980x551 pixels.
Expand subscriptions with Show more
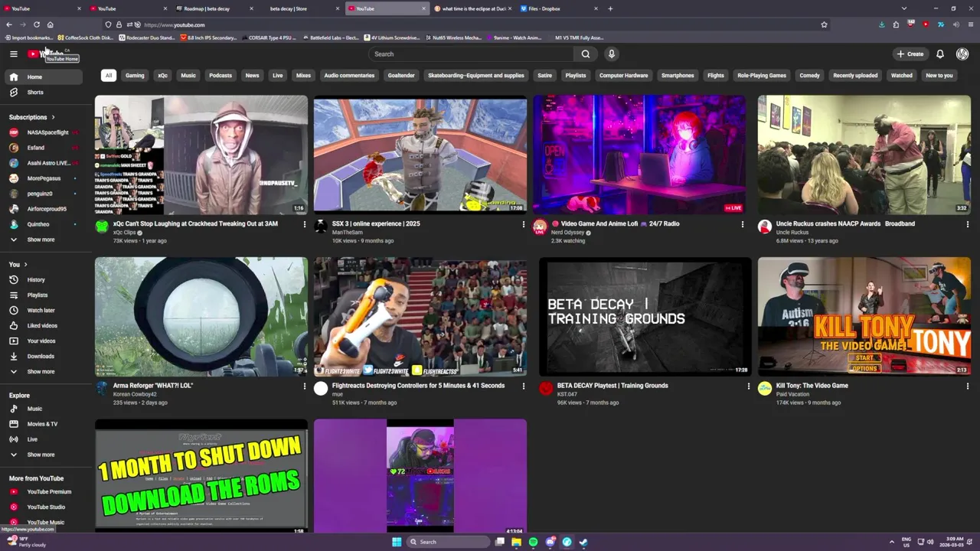point(42,240)
